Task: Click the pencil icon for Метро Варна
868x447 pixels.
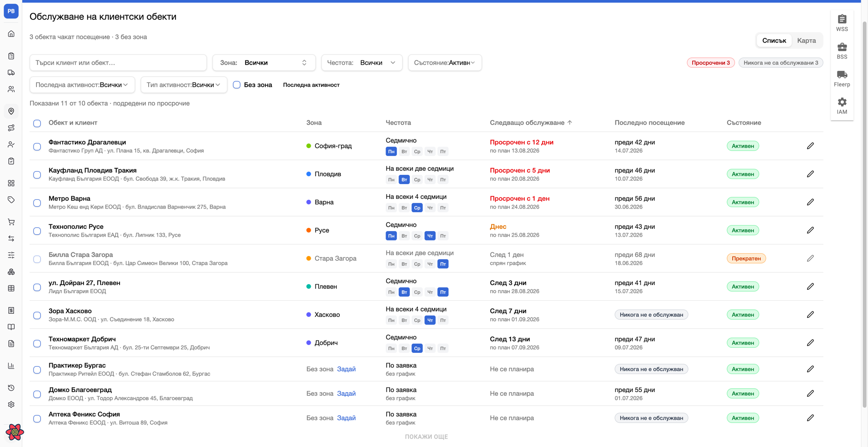Action: (810, 202)
